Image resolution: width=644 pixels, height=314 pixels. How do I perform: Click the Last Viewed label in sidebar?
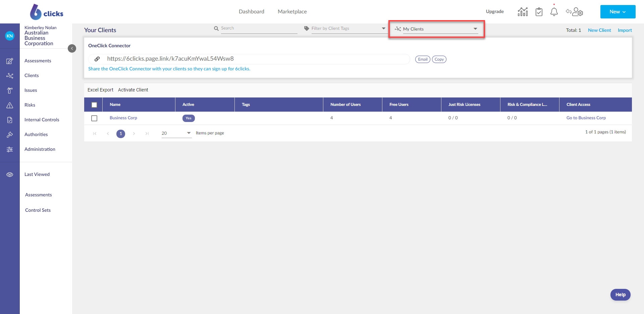(x=37, y=175)
